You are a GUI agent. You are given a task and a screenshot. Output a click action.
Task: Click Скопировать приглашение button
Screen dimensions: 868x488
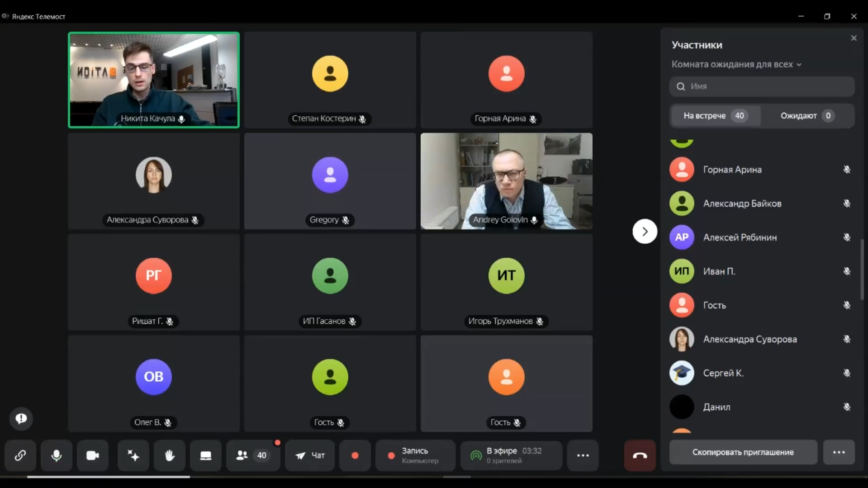[743, 452]
